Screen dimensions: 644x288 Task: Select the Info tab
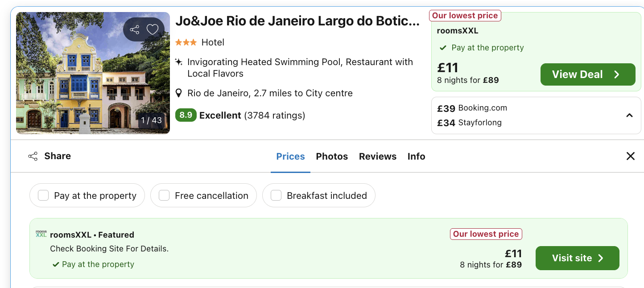click(x=416, y=156)
